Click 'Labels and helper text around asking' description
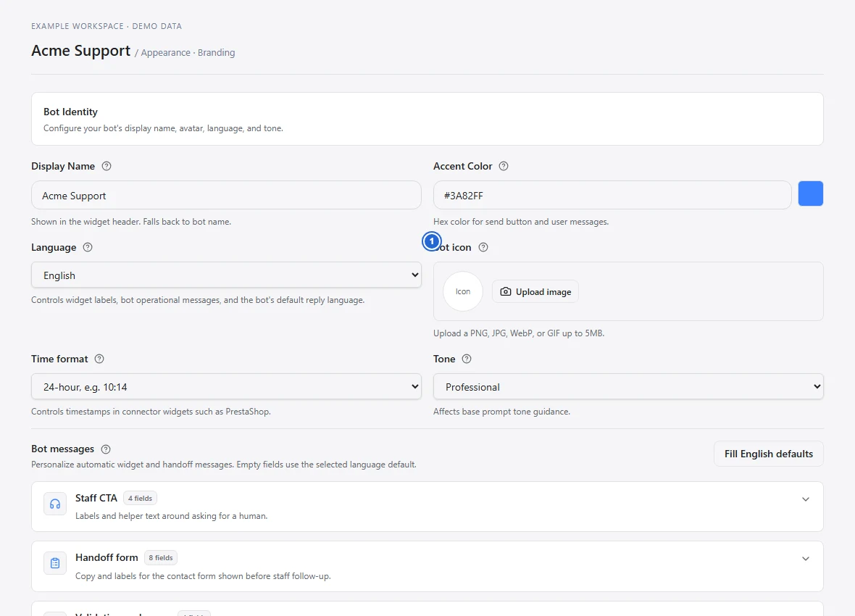 pos(171,515)
